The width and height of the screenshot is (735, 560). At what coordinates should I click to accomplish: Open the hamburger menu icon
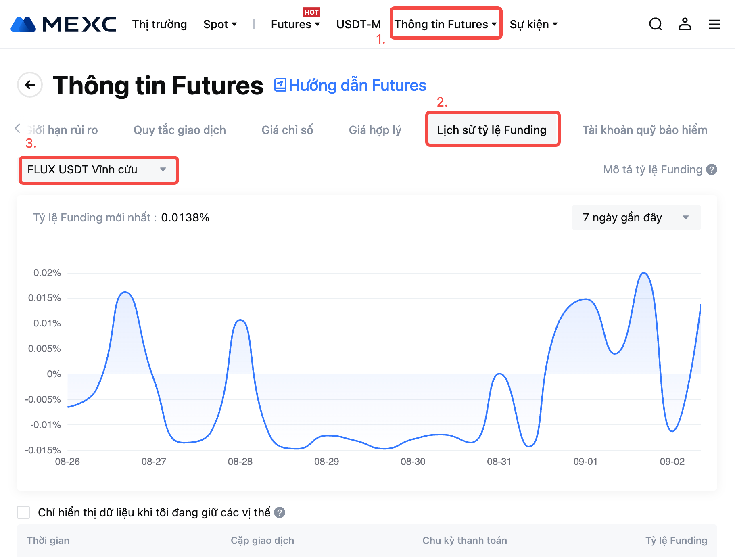pyautogui.click(x=714, y=24)
